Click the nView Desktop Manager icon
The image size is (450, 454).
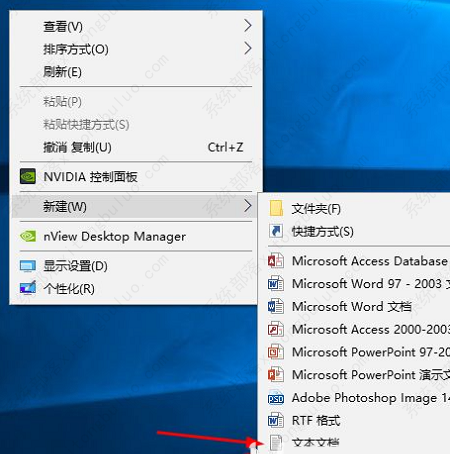28,236
